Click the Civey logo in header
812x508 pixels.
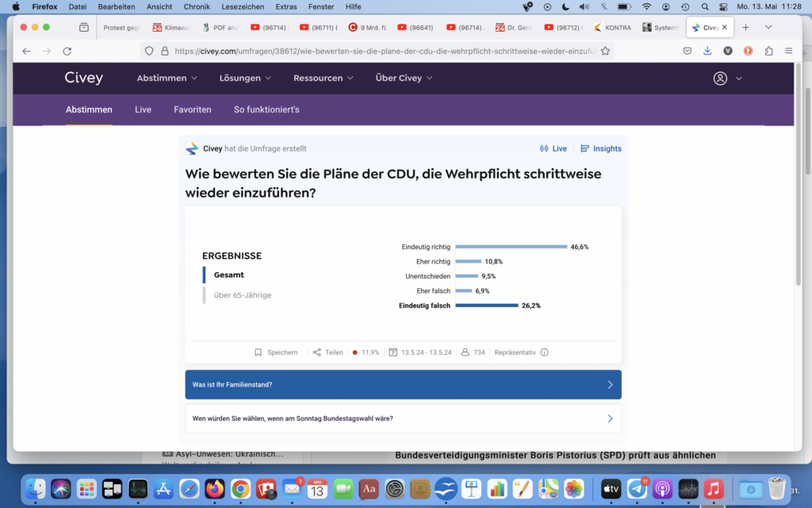(x=83, y=78)
